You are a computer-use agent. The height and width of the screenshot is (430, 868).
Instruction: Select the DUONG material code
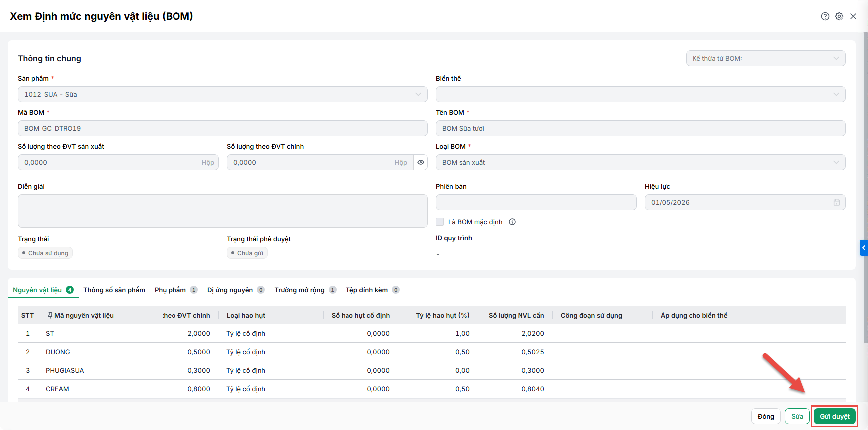(58, 352)
